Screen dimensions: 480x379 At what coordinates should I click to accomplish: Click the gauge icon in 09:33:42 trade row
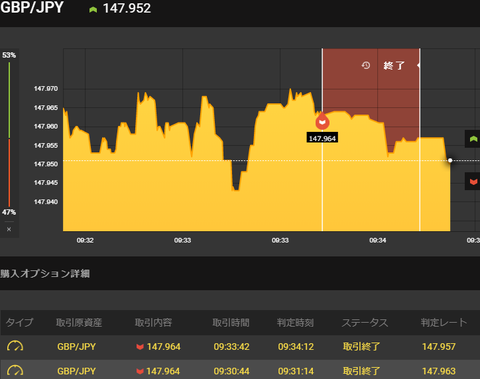pos(15,346)
